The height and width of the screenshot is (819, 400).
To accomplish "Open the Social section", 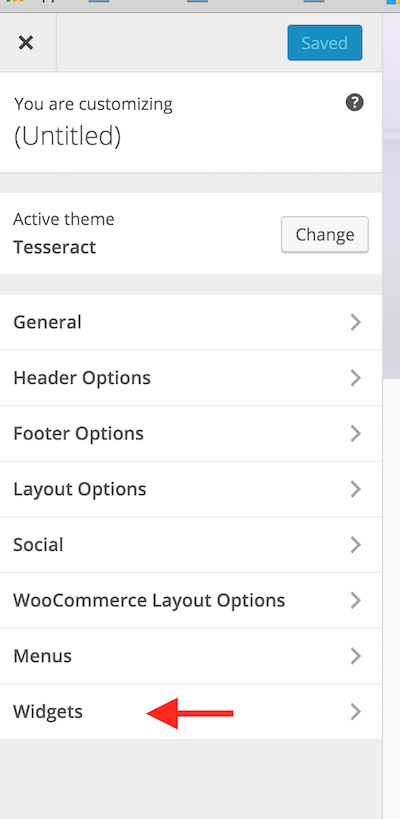I will click(191, 545).
